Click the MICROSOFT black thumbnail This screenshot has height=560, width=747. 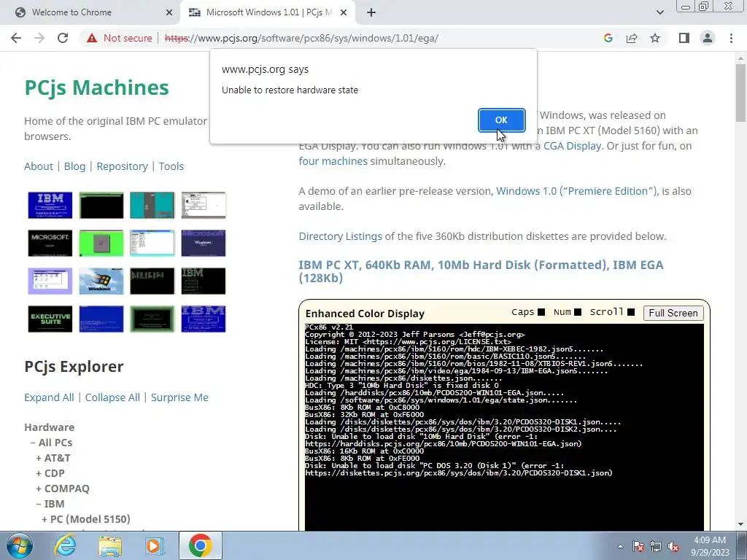point(50,243)
